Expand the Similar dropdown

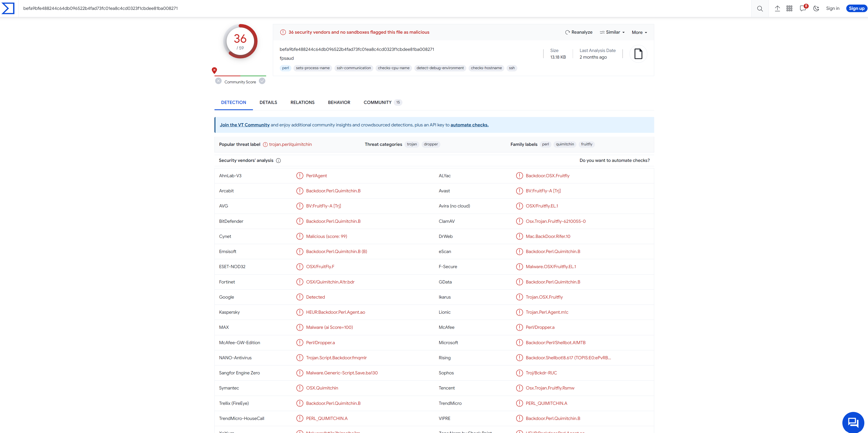pos(612,32)
